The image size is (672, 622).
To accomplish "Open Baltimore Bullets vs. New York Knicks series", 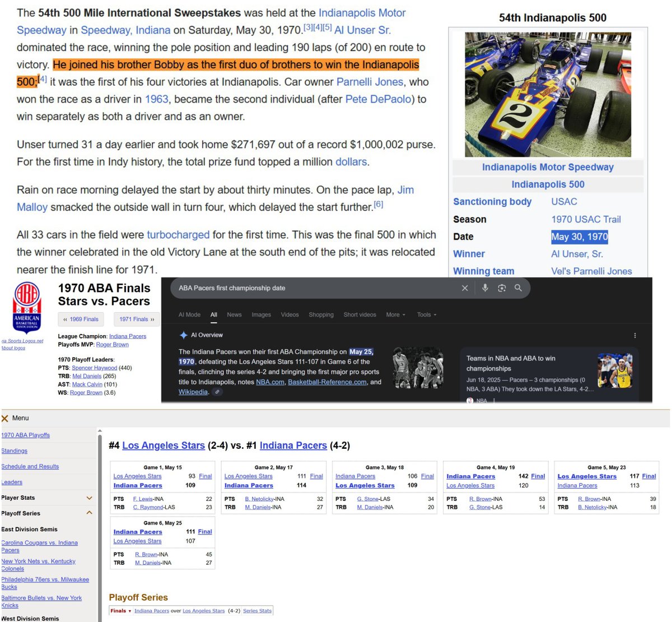I will click(x=41, y=602).
